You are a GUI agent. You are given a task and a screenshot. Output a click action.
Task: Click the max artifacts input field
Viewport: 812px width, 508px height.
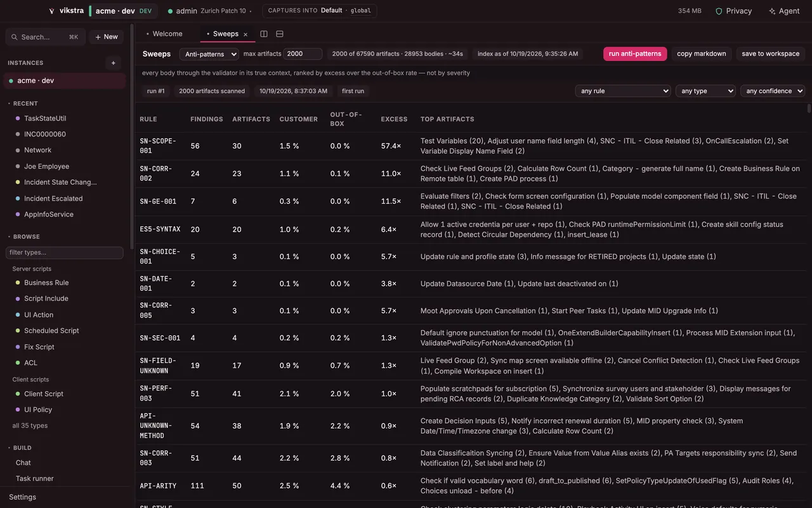[x=303, y=54]
